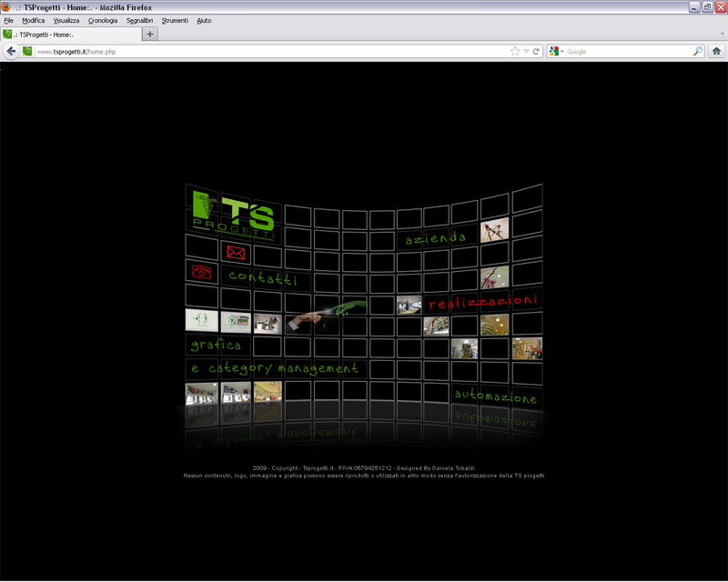
Task: Click the Firefox back arrow button
Action: [x=11, y=51]
